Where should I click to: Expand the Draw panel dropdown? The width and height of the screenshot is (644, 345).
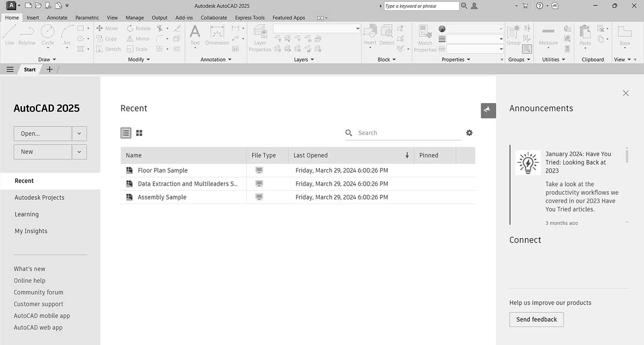[47, 59]
